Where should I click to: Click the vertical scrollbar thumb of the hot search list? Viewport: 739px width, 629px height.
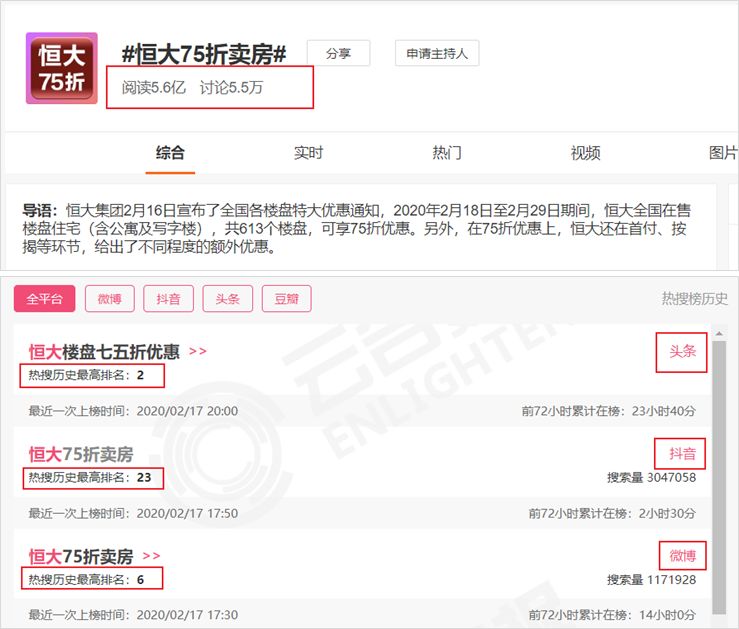pyautogui.click(x=719, y=477)
